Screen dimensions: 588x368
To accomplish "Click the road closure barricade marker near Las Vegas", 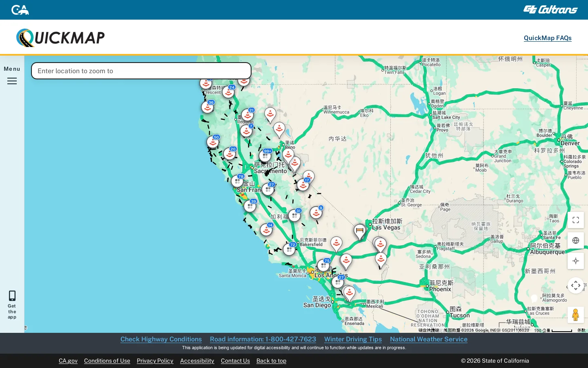I will (x=360, y=231).
